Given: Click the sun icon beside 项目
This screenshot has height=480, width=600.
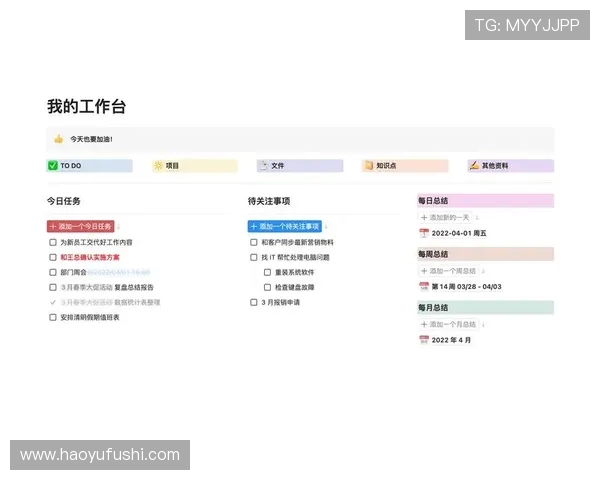Looking at the screenshot, I should coord(158,166).
